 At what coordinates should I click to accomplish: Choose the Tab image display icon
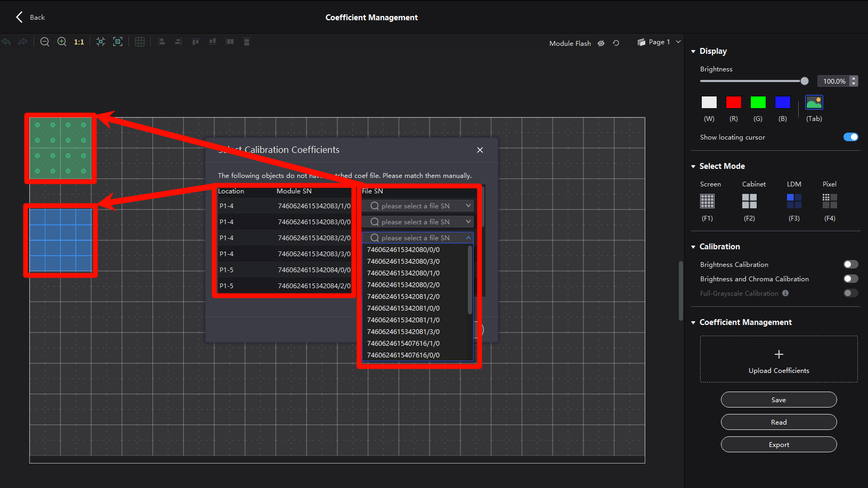[814, 102]
